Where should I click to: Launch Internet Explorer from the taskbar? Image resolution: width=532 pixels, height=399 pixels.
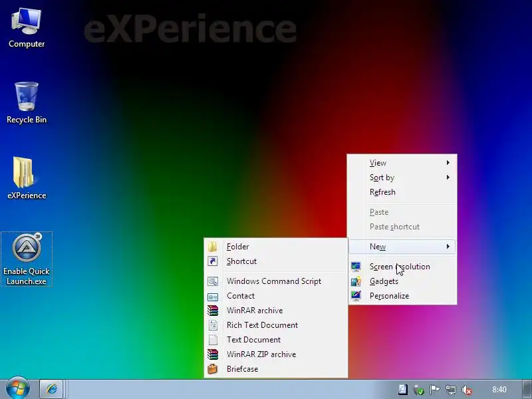(52, 389)
